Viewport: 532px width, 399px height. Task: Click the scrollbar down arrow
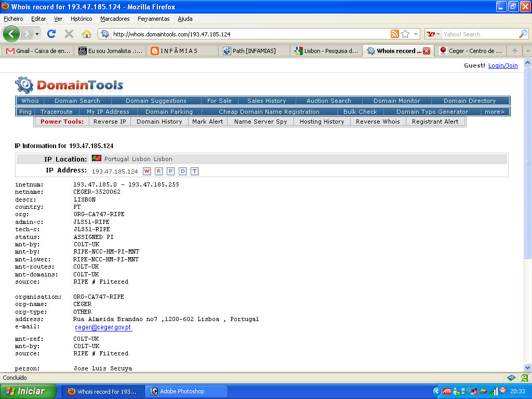coord(528,367)
